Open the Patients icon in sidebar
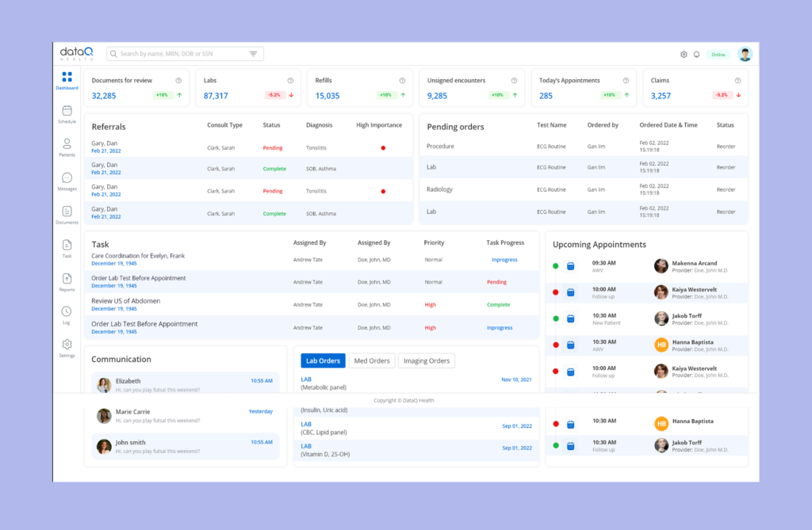Viewport: 812px width, 530px height. click(x=67, y=144)
